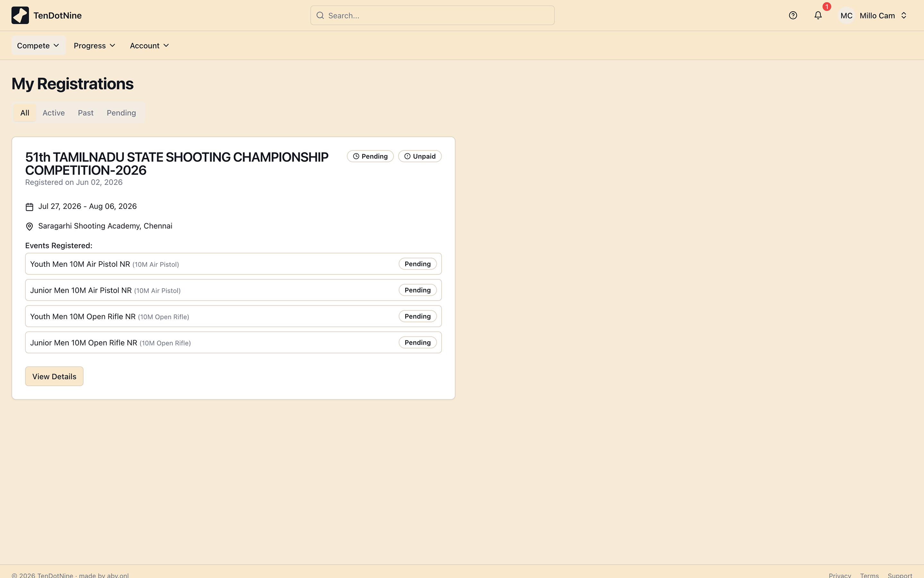Switch to the Past tab
This screenshot has height=578, width=924.
tap(86, 113)
